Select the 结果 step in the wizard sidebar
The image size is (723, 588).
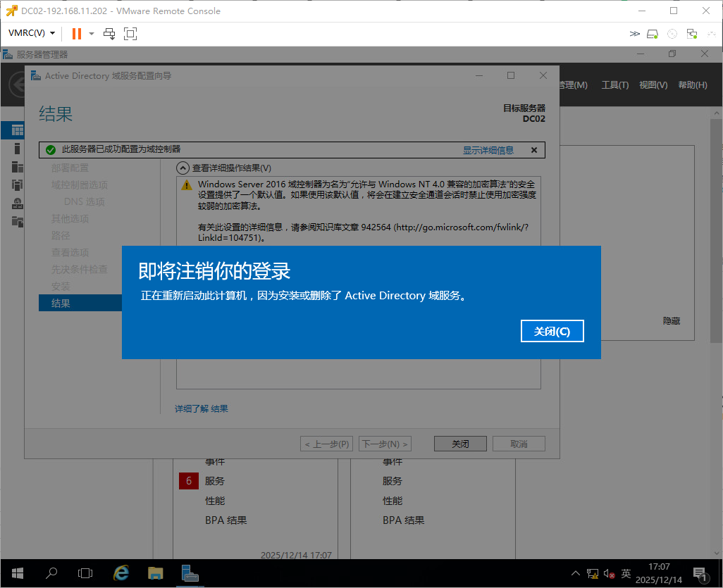coord(80,304)
